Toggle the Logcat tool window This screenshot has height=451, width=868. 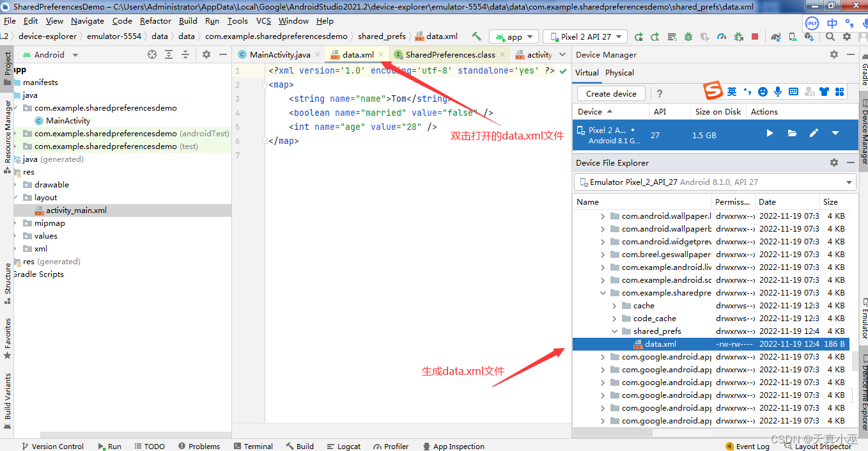tap(343, 446)
